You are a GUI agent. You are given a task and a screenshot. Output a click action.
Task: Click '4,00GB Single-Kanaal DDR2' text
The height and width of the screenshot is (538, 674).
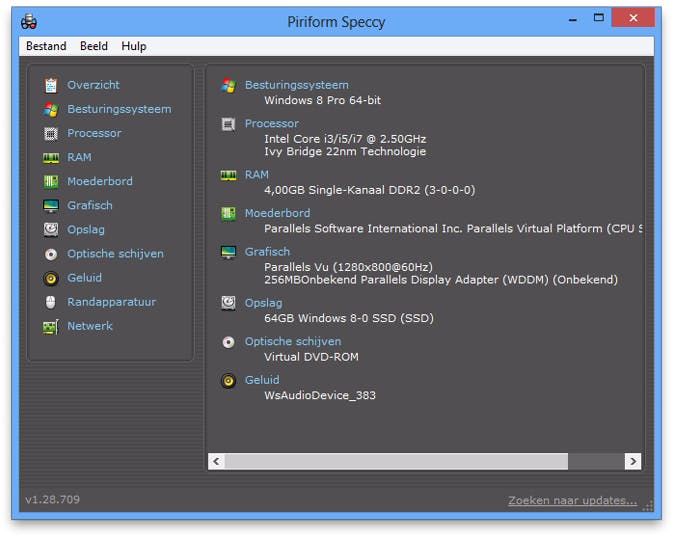(x=342, y=190)
